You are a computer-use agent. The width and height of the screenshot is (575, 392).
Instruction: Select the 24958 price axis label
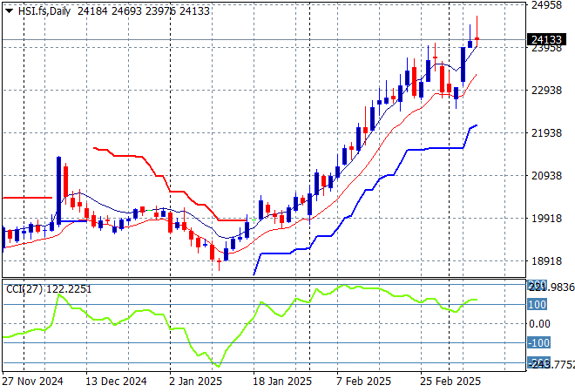(x=545, y=5)
